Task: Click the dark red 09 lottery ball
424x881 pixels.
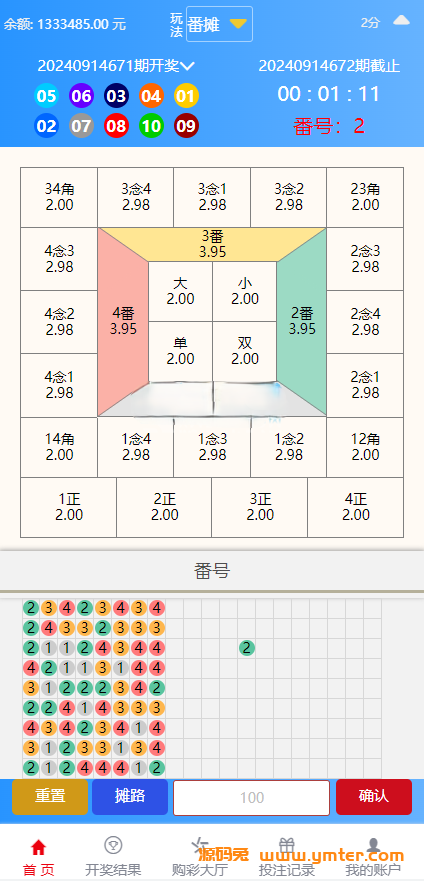Action: pyautogui.click(x=186, y=125)
